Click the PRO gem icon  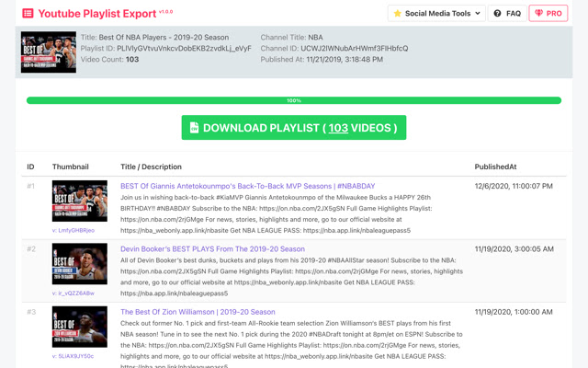[539, 13]
